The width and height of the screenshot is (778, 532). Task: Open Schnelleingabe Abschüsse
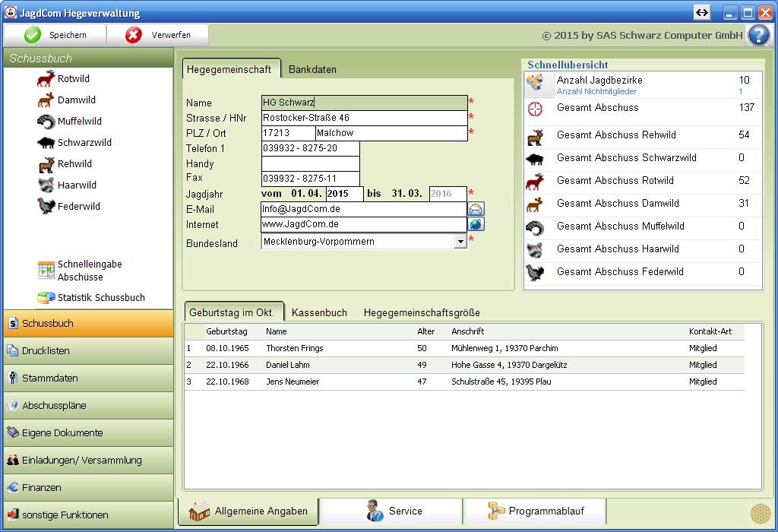[89, 271]
